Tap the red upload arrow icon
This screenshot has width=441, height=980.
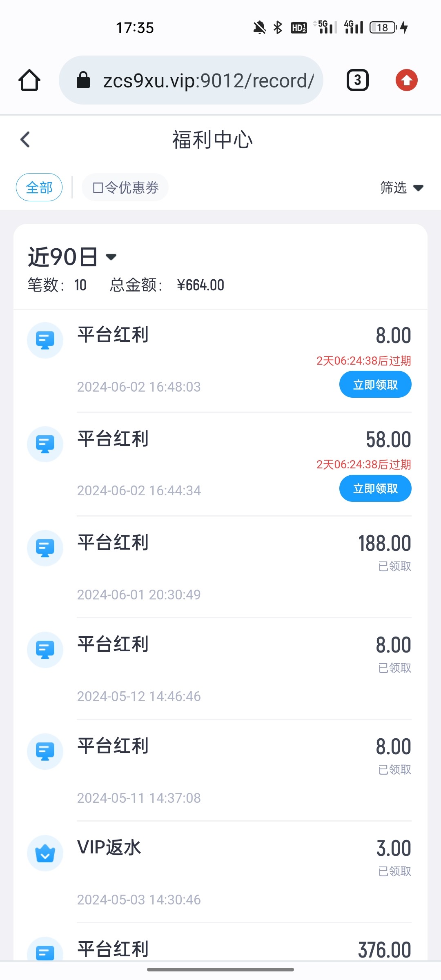[x=406, y=80]
